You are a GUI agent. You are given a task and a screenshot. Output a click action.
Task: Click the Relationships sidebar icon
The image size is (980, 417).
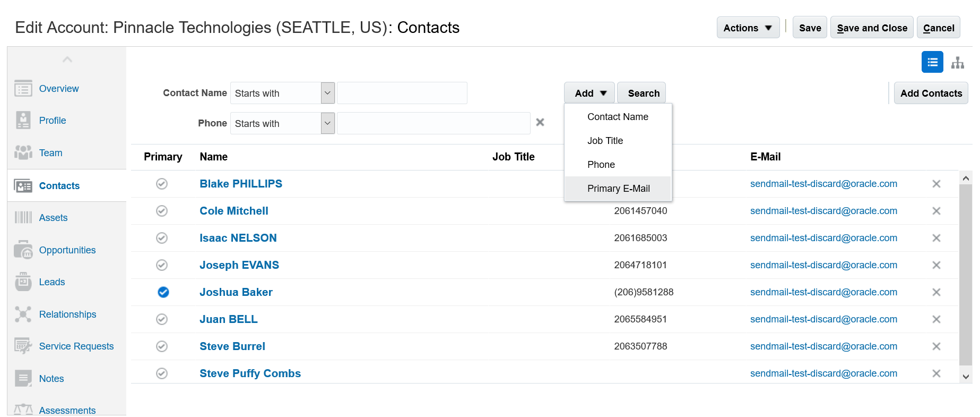[x=23, y=314]
